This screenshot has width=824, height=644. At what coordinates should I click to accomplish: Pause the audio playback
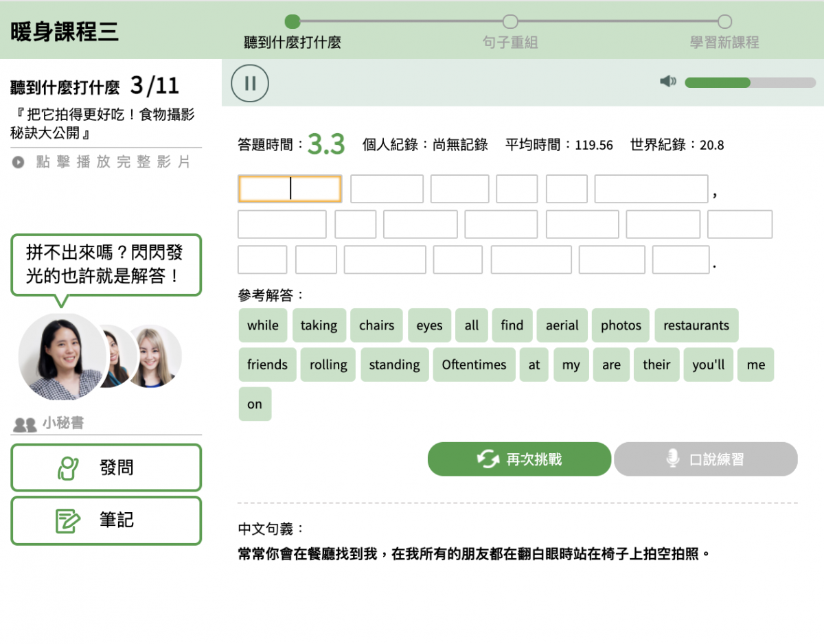tap(250, 83)
